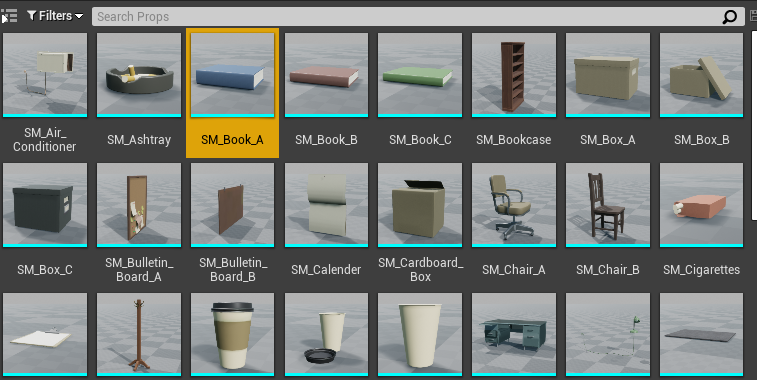Select the lidless paper cup thumbnail

(420, 334)
